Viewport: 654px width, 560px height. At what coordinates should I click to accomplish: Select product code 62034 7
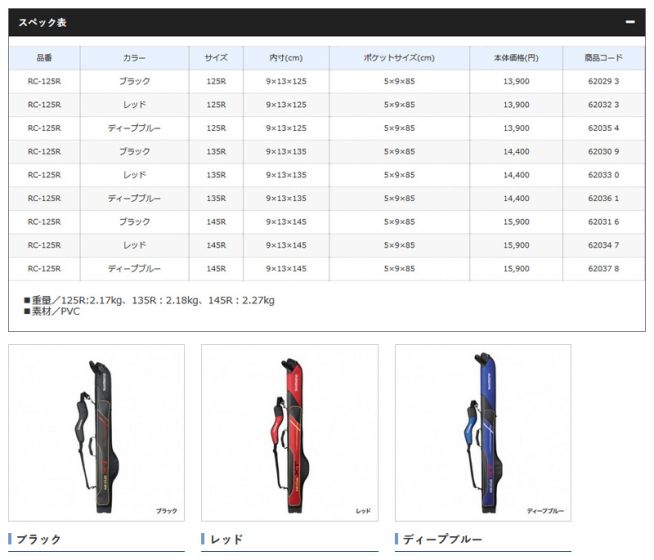click(604, 245)
